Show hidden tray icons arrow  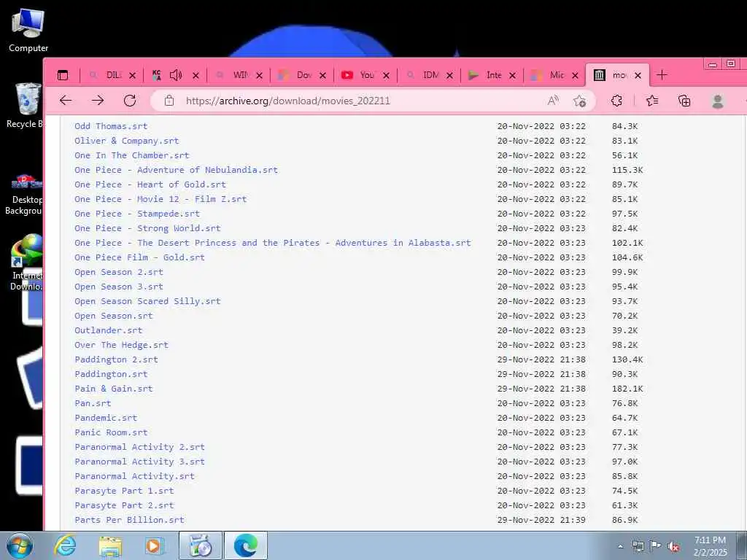[x=620, y=547]
